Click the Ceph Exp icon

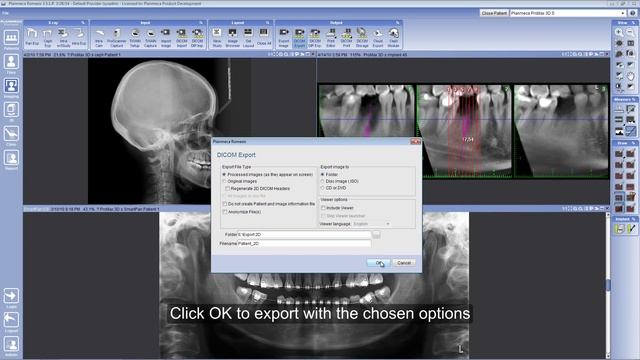(x=48, y=37)
